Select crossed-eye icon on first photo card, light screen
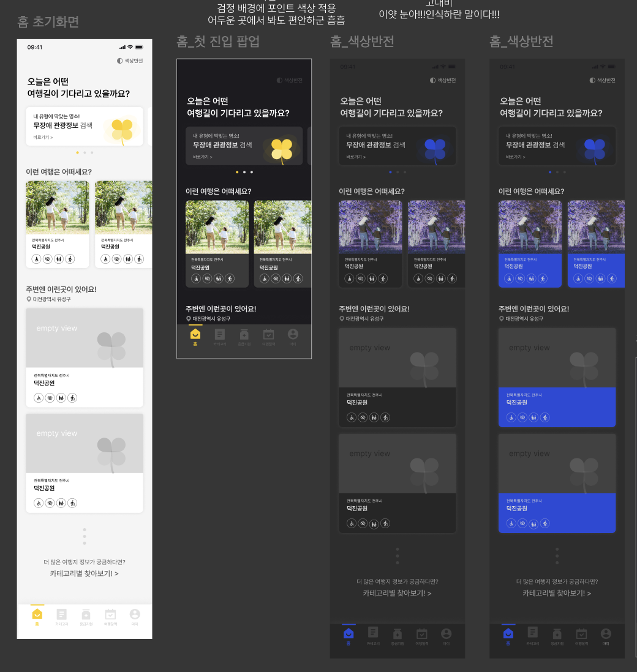 tap(48, 259)
